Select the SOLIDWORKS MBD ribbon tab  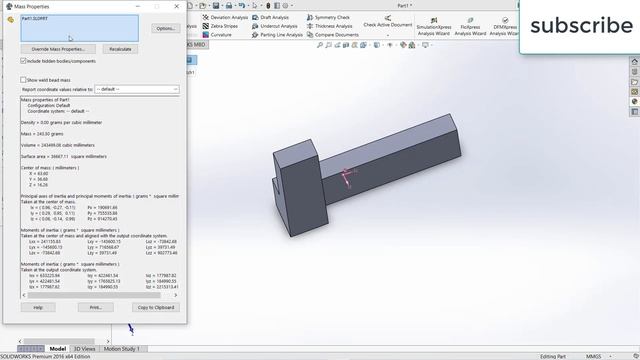pyautogui.click(x=197, y=44)
